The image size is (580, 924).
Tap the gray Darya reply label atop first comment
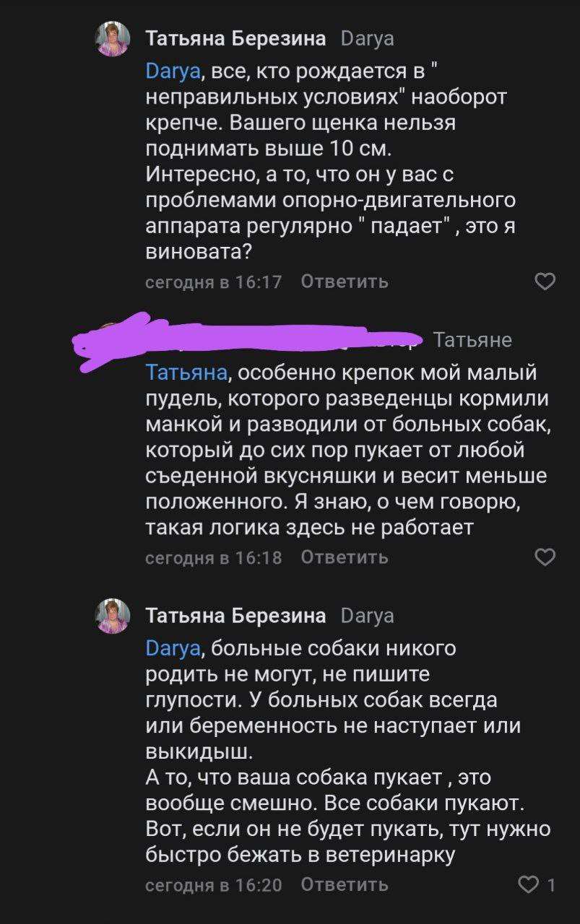click(x=367, y=38)
